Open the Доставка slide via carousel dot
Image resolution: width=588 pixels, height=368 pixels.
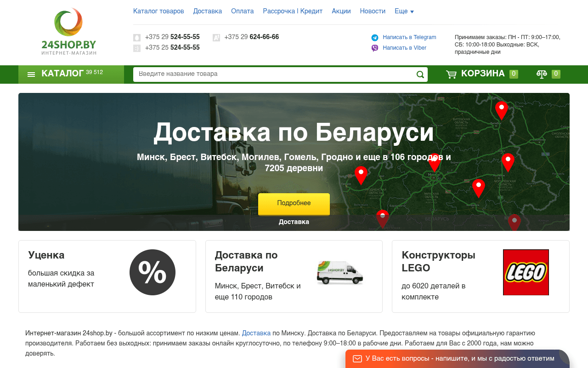point(294,221)
